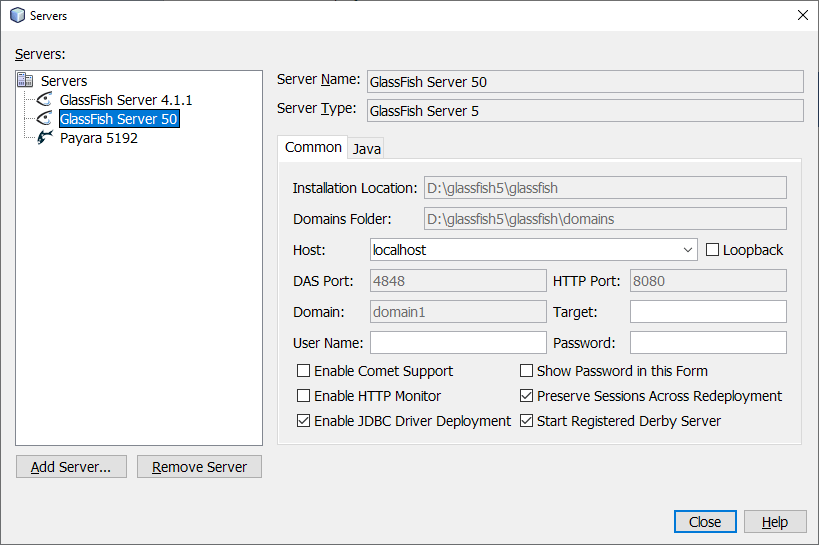The image size is (819, 545).
Task: Close the Servers dialog with X
Action: click(x=803, y=15)
